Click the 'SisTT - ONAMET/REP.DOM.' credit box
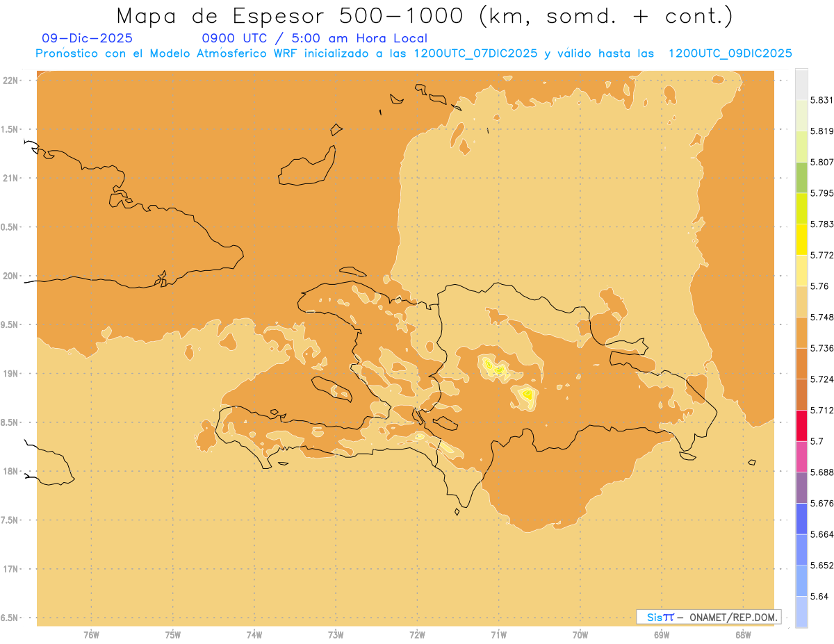The height and width of the screenshot is (644, 834). [x=708, y=617]
